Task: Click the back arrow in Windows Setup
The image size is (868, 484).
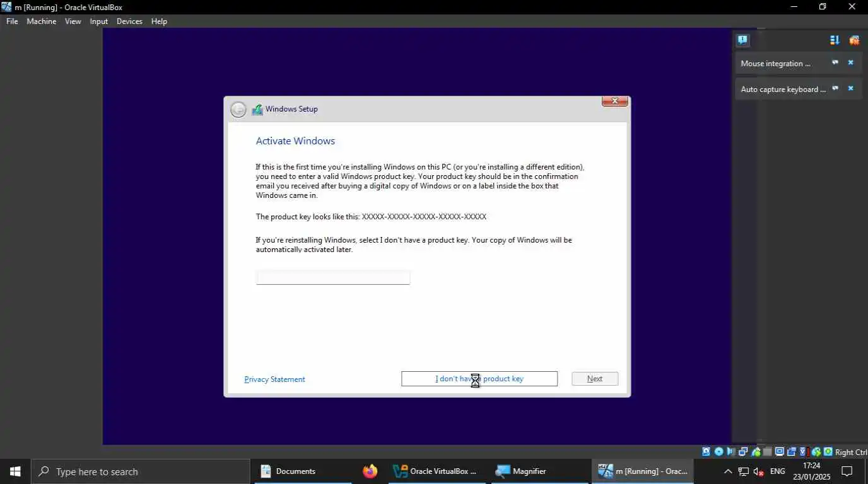Action: [238, 109]
